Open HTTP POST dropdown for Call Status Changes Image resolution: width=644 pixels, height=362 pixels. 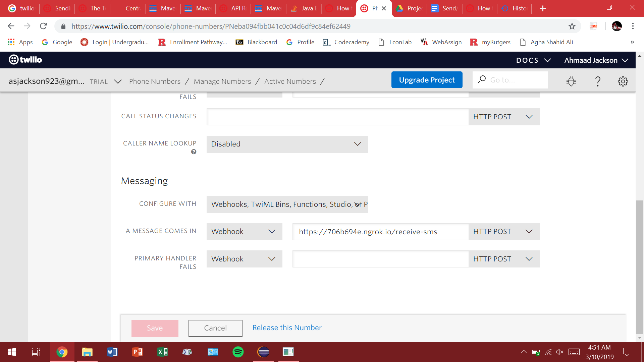coord(503,117)
